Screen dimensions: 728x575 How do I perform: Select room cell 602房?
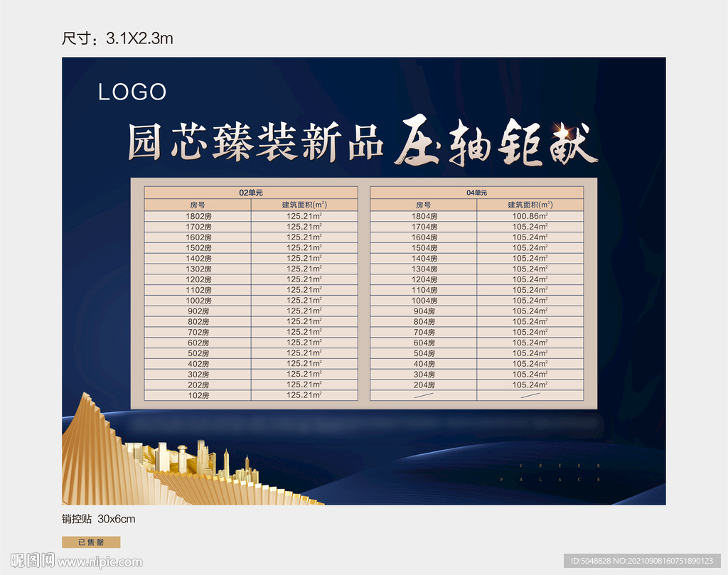tap(198, 343)
